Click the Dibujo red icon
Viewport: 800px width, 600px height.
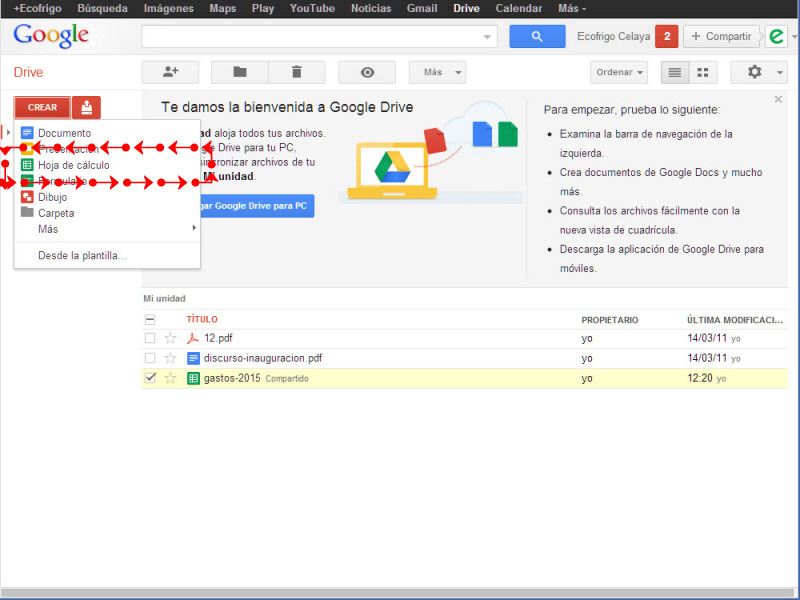click(27, 197)
